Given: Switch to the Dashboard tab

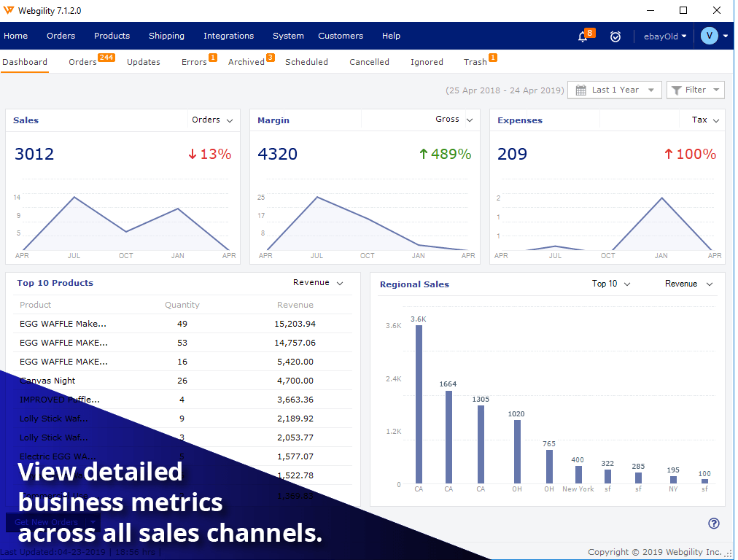Looking at the screenshot, I should pos(25,62).
